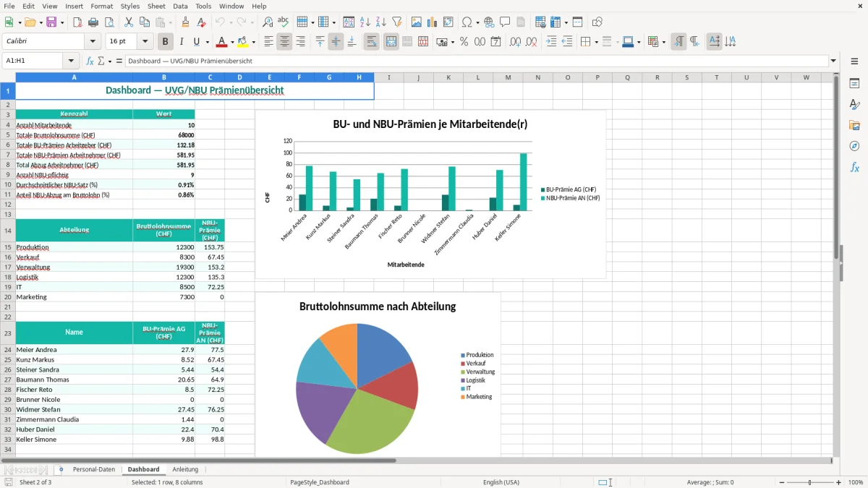The image size is (868, 488).
Task: Click the formula input line
Action: click(476, 61)
